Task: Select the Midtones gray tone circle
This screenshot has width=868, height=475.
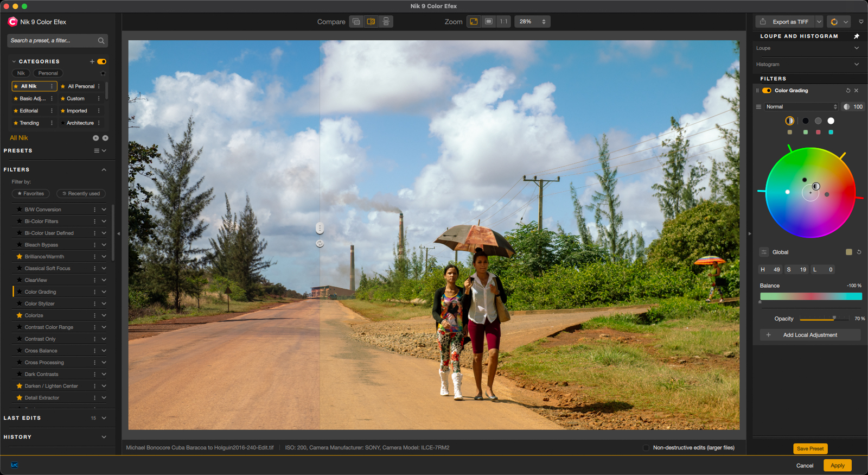Action: click(x=818, y=121)
